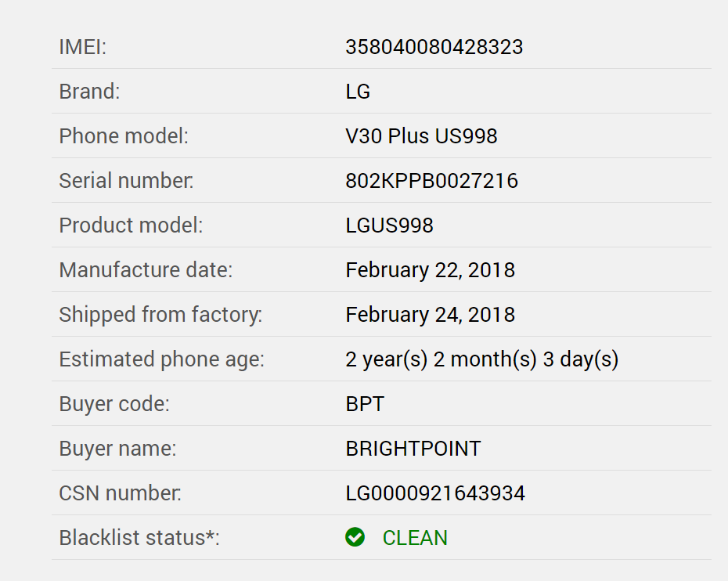Screen dimensions: 728x581
Task: Select the IMEI label
Action: pyautogui.click(x=82, y=47)
